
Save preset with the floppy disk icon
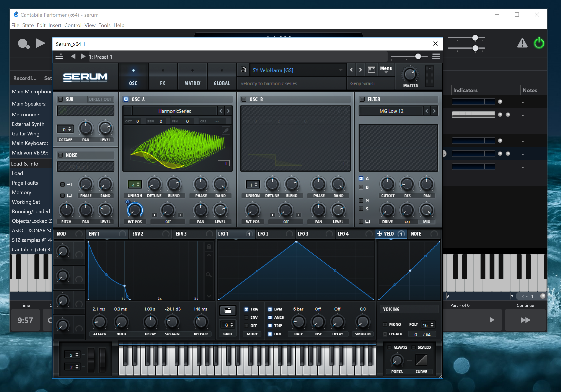pyautogui.click(x=243, y=70)
